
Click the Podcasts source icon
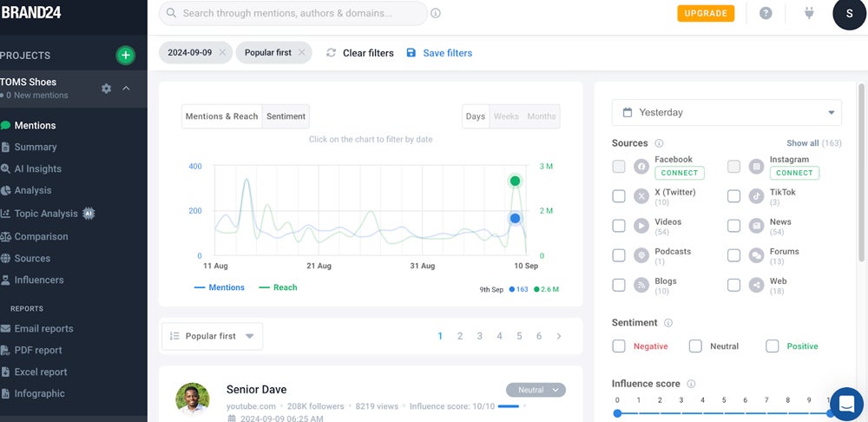click(641, 255)
